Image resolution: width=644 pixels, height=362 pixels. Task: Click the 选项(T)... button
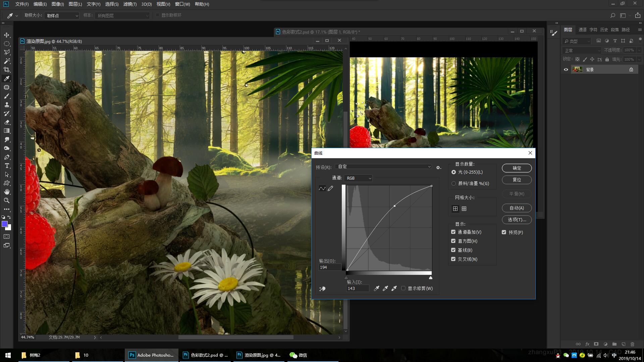517,220
